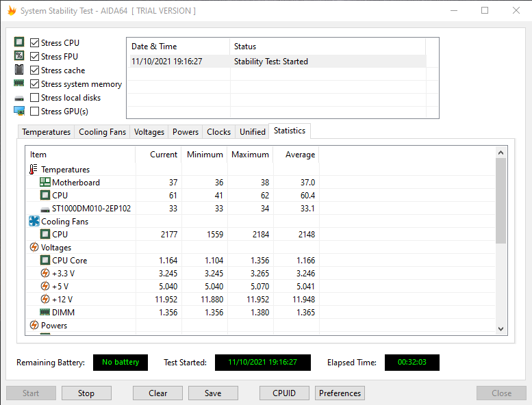This screenshot has width=532, height=405.
Task: Disable the Stress cache checkbox
Action: click(x=34, y=70)
